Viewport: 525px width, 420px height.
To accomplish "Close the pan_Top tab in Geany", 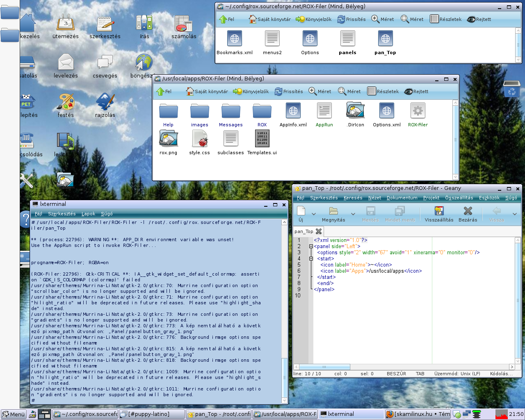I will tap(319, 231).
